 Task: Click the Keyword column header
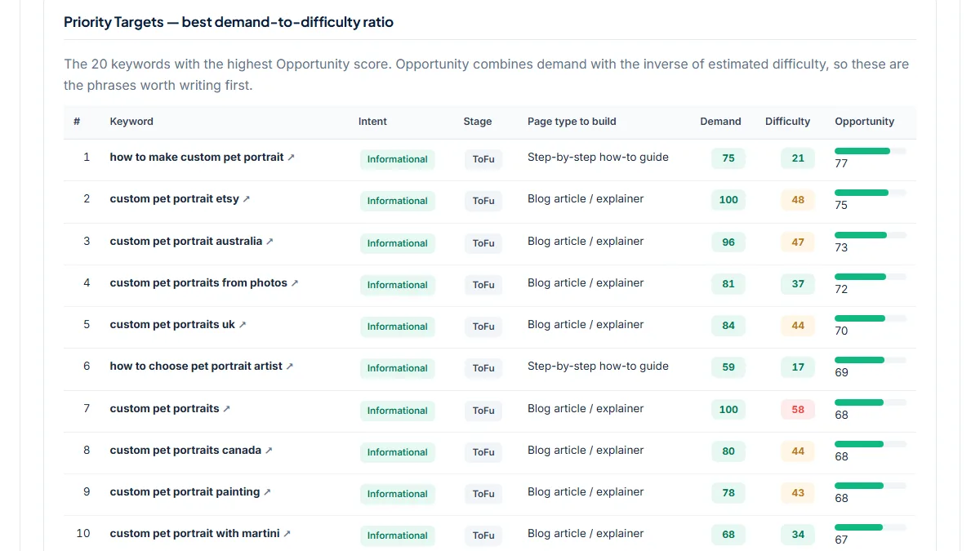tap(131, 122)
